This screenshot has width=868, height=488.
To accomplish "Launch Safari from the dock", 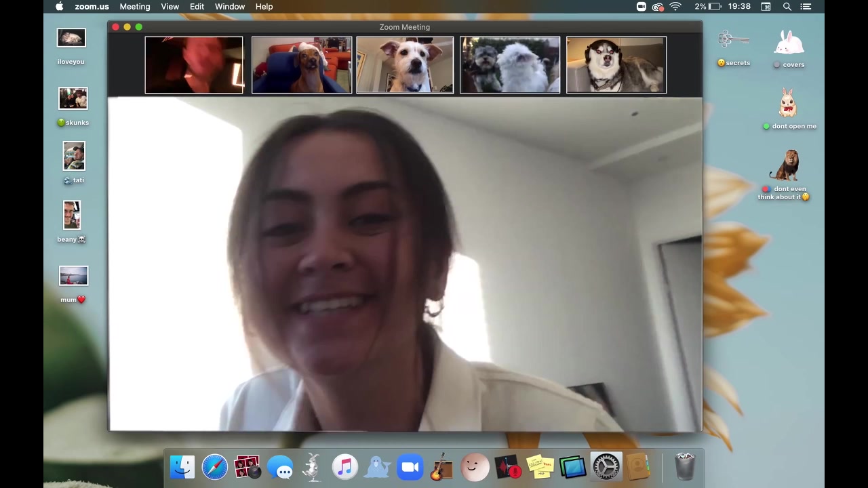I will 214,467.
